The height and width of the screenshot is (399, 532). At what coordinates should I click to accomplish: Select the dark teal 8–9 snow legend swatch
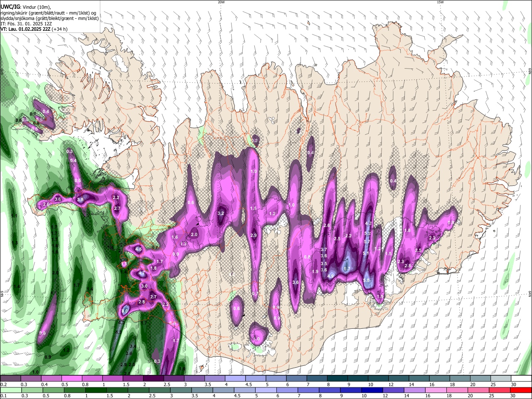tap(337, 379)
